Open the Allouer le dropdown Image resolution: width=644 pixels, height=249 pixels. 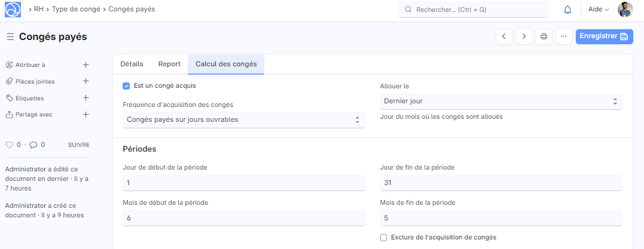click(x=500, y=102)
